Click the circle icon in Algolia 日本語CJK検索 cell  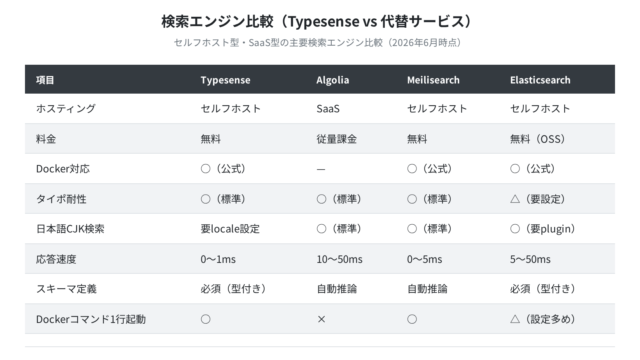[321, 229]
